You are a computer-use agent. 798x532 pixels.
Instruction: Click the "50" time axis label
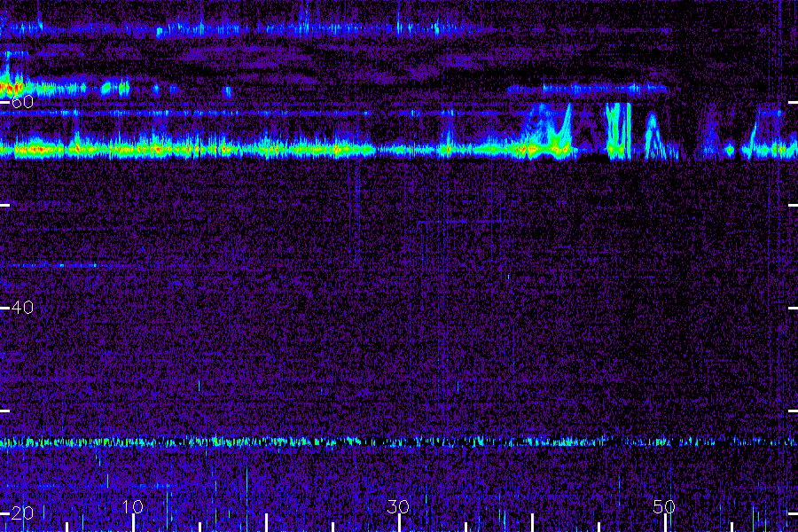coord(664,506)
